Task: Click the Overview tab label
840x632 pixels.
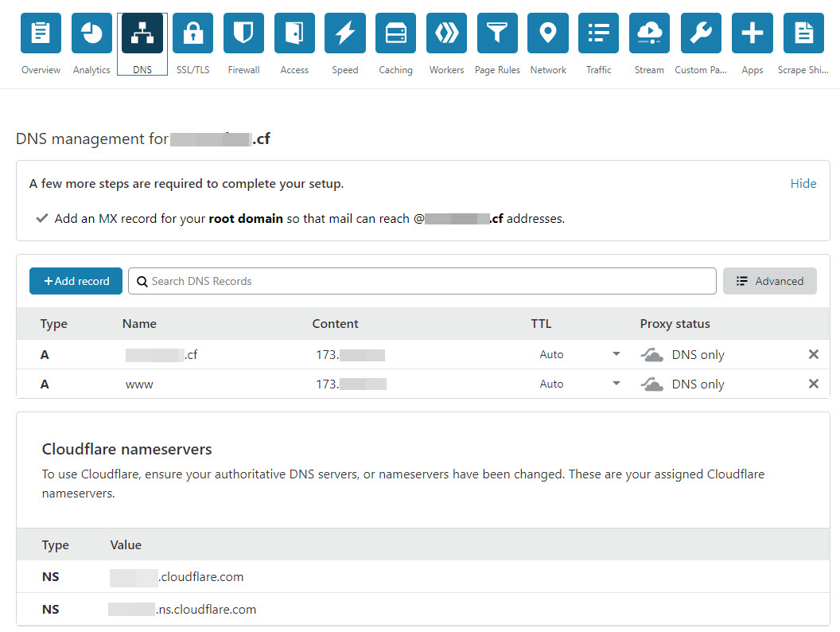Action: tap(41, 70)
